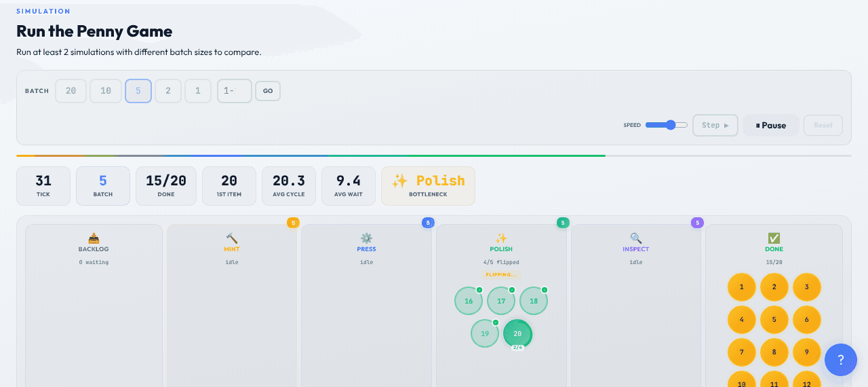
Task: Click penny 16 in Polish
Action: [469, 301]
